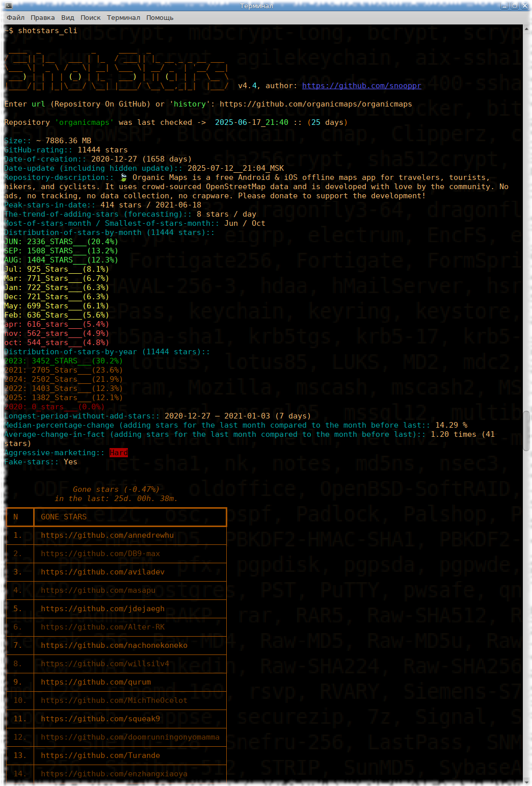The width and height of the screenshot is (532, 786).
Task: Open the masapu GitHub link
Action: click(x=98, y=590)
